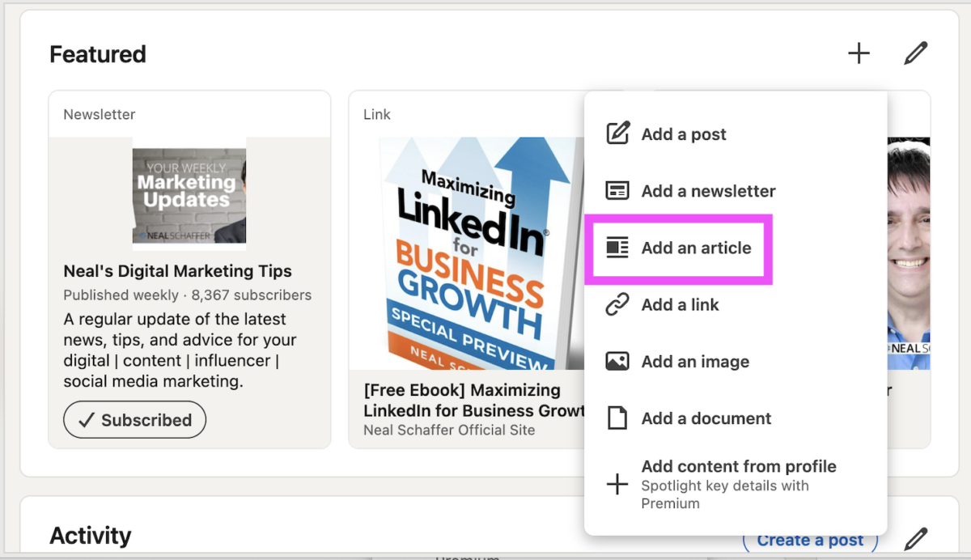The width and height of the screenshot is (971, 560).
Task: Toggle the Subscribed button on the newsletter card
Action: coord(135,420)
